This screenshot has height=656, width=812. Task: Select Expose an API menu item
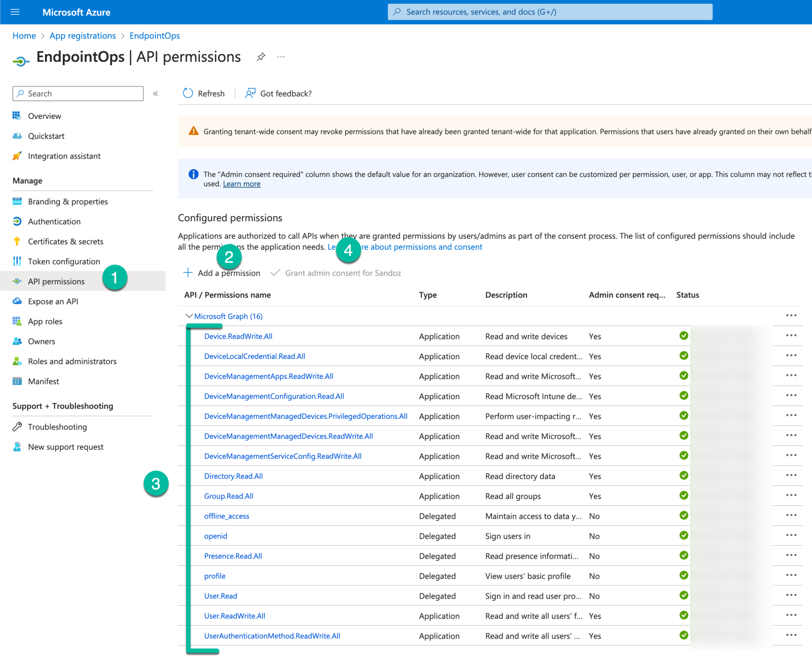(53, 301)
